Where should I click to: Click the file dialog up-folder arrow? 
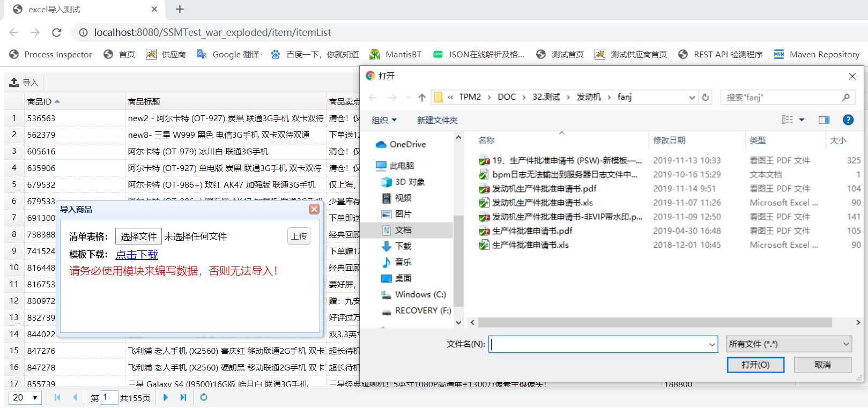(x=422, y=97)
